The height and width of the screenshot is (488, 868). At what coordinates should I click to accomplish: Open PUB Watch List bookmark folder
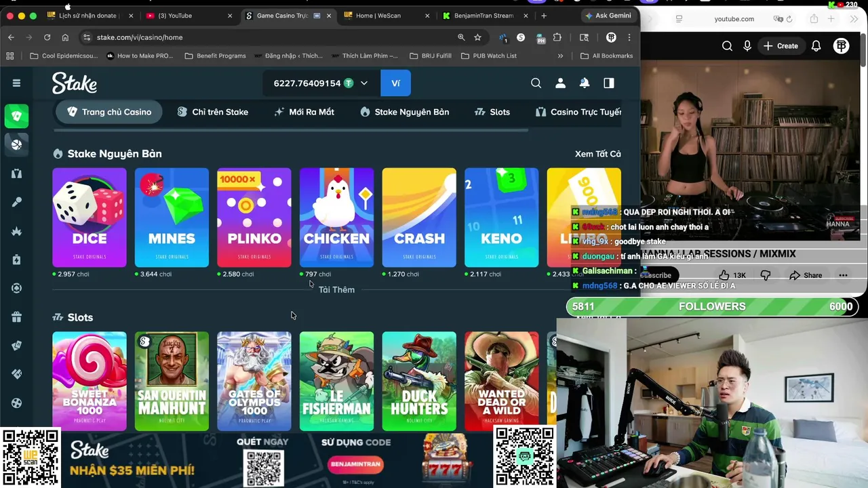pos(488,56)
